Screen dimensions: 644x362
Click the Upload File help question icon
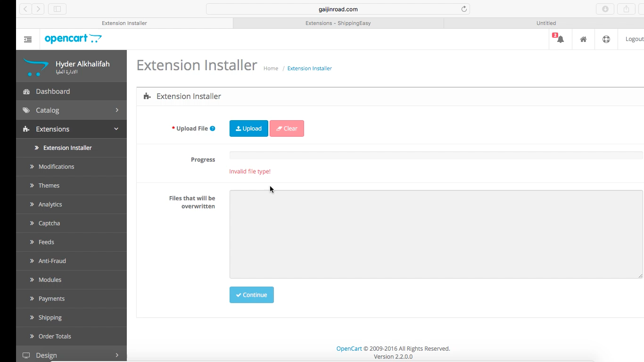213,129
